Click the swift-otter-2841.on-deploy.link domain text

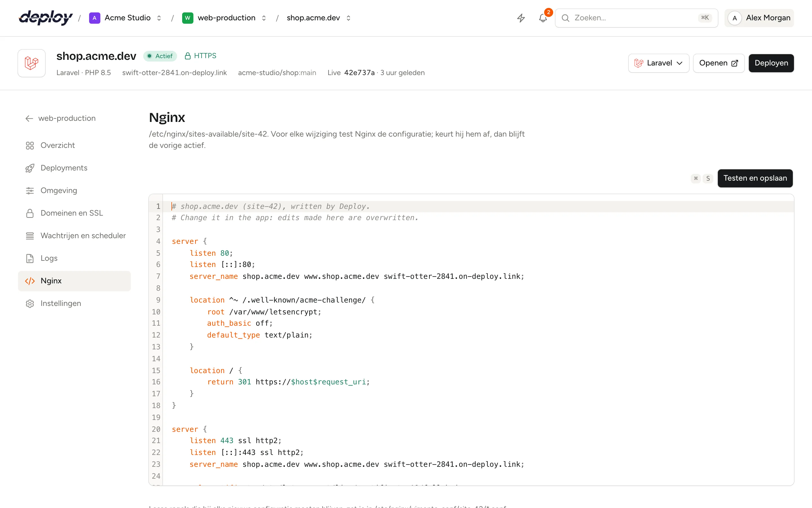pyautogui.click(x=175, y=73)
